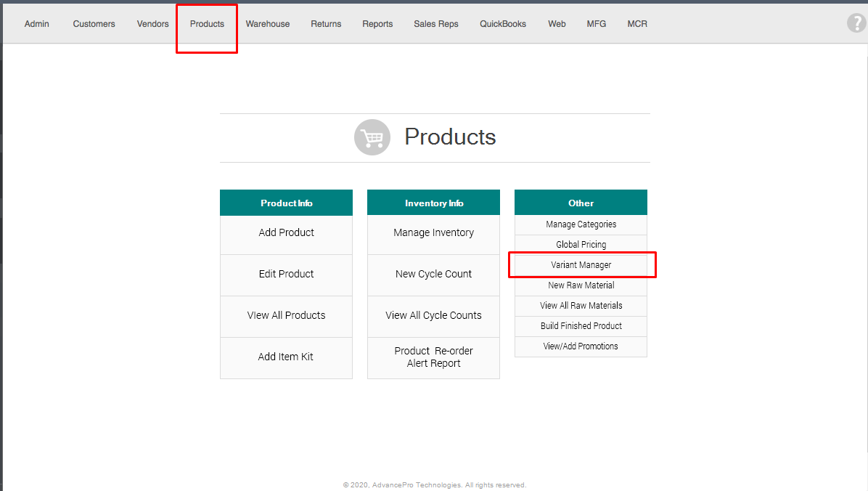868x491 pixels.
Task: Click the Products shopping cart icon
Action: point(372,137)
